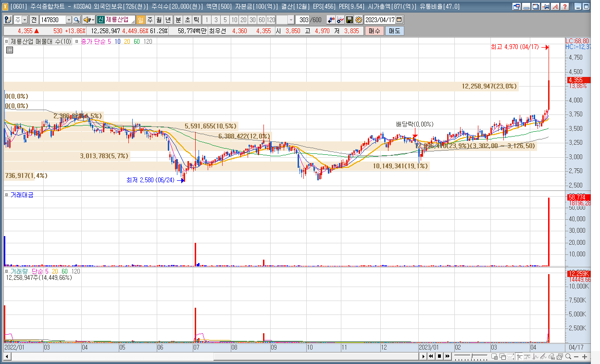The width and height of the screenshot is (600, 364).
Task: Toggle the 거래대금 panel square marker
Action: pos(7,195)
